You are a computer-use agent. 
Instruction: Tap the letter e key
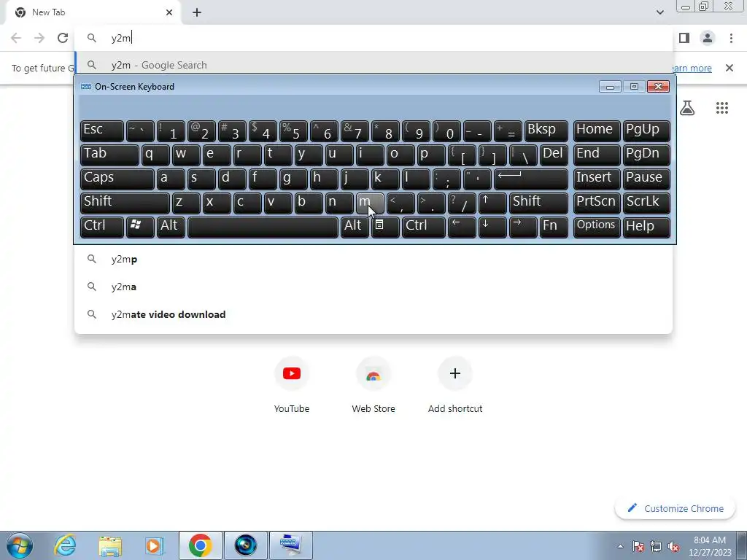point(216,155)
